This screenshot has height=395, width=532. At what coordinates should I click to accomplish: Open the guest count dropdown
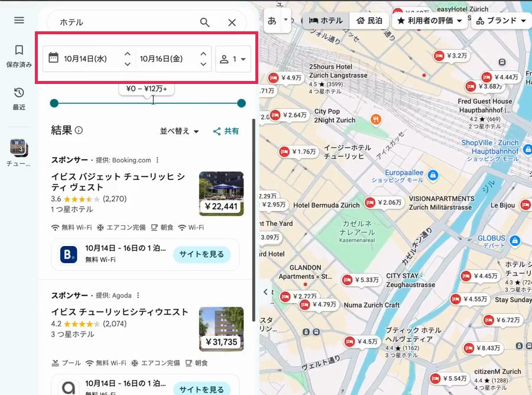pos(233,59)
